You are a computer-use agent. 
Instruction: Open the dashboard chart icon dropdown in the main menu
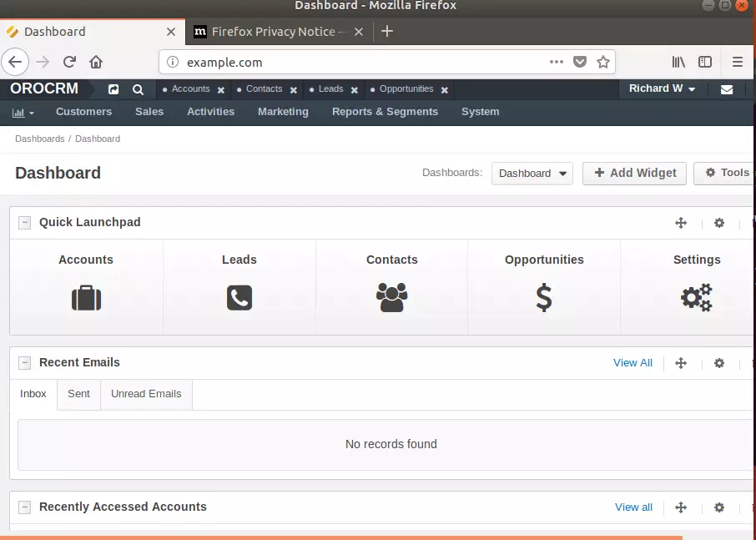(x=23, y=113)
